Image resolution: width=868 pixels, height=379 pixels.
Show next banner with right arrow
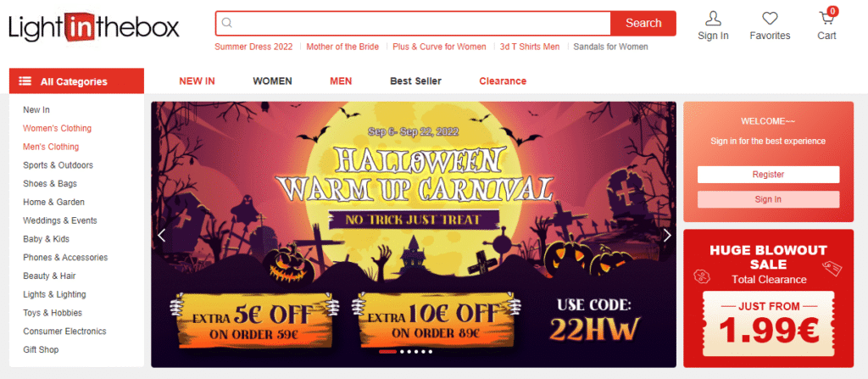click(x=667, y=236)
